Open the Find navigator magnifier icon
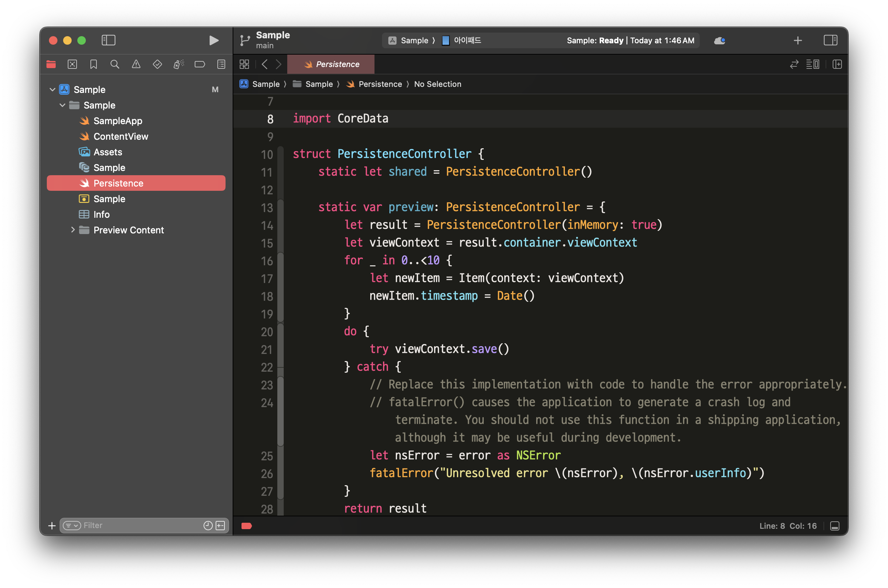 point(115,64)
